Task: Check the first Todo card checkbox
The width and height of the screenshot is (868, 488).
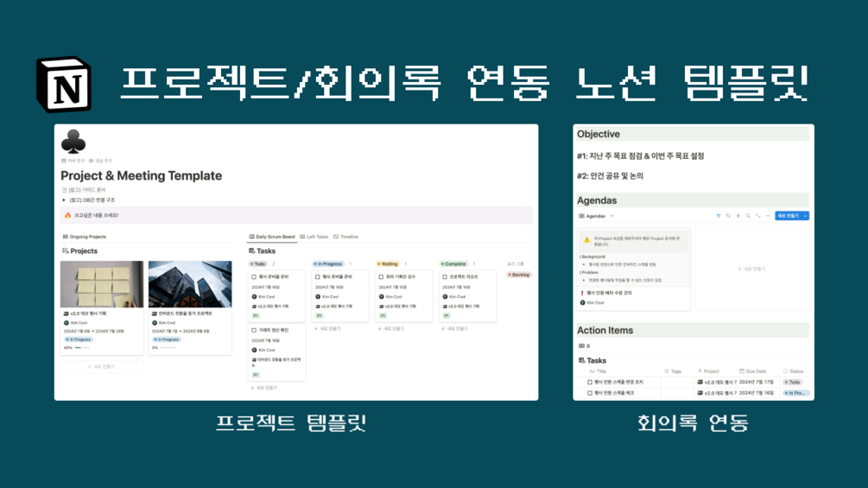Action: 254,276
